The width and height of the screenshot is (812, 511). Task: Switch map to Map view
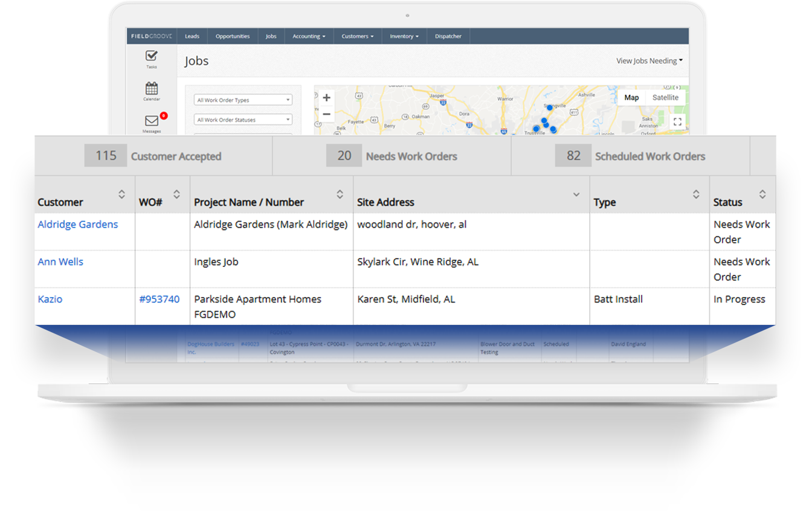(x=631, y=98)
